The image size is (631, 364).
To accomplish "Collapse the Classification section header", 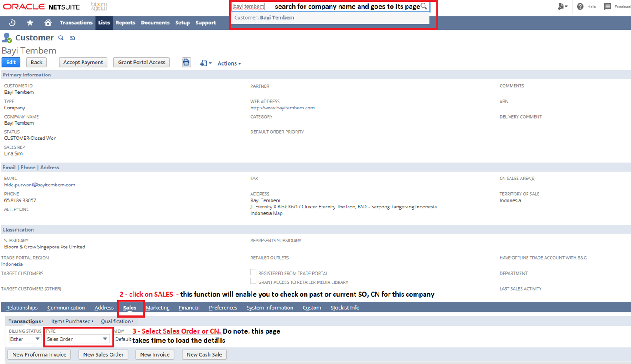I will coord(18,229).
